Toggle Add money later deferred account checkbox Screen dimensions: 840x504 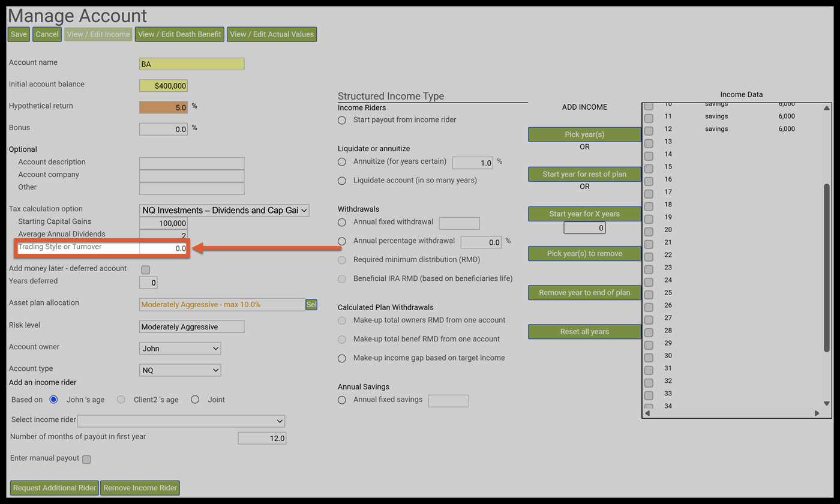pyautogui.click(x=145, y=270)
